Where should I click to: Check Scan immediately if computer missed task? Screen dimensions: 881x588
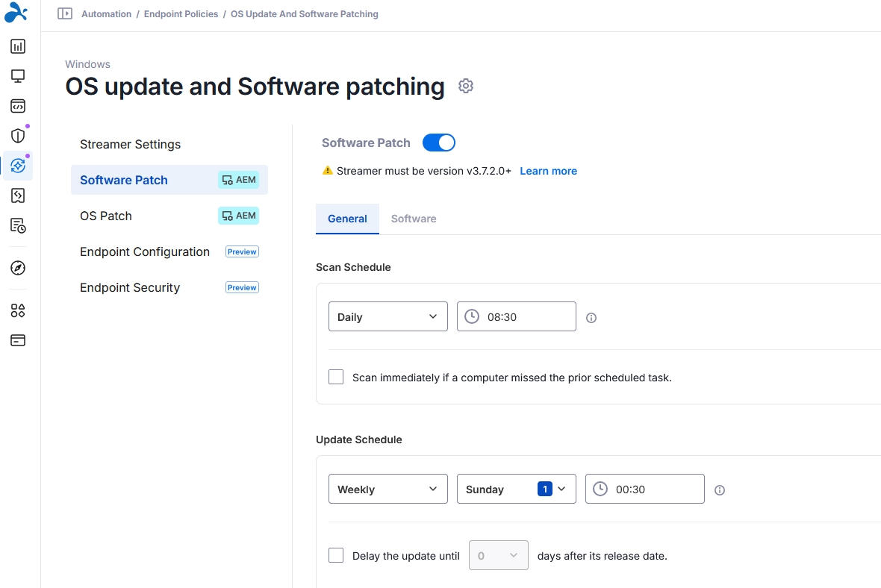click(336, 377)
